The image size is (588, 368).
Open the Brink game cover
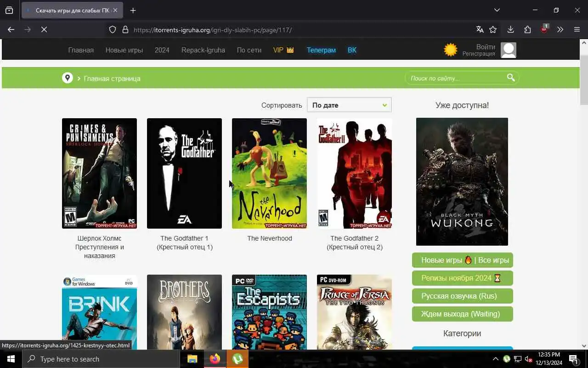coord(99,312)
